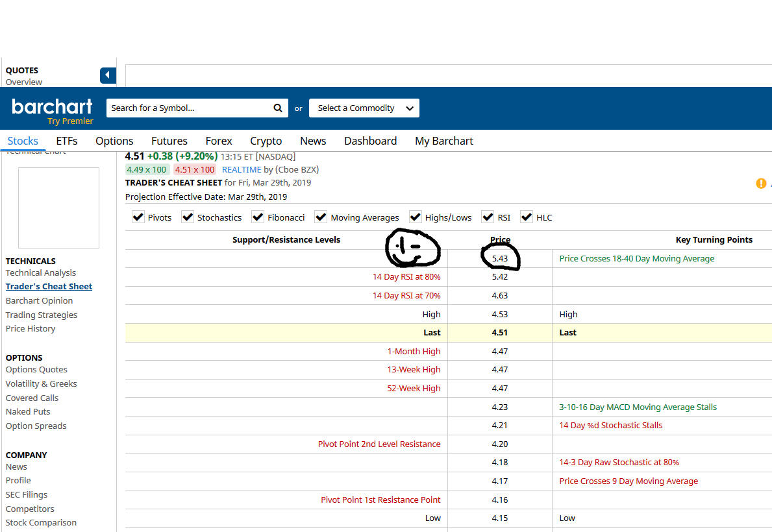The image size is (772, 532).
Task: Toggle the Stochastics checkbox
Action: pos(188,217)
